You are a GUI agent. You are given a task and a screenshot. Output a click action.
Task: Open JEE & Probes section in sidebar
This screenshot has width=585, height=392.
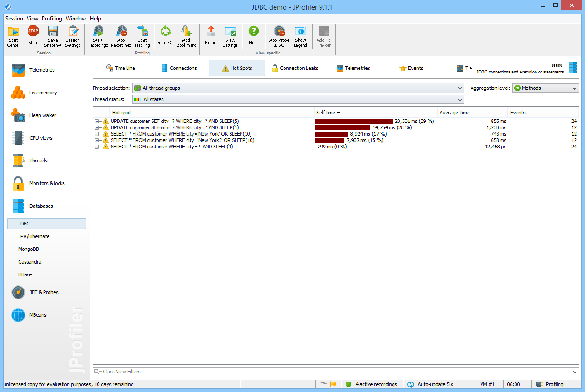pos(44,292)
